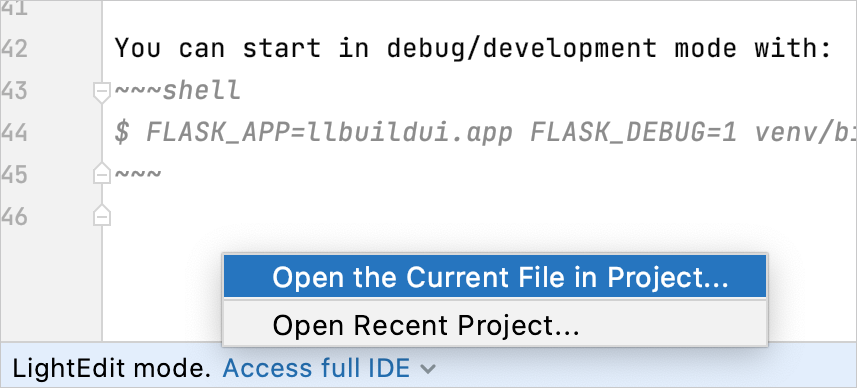The height and width of the screenshot is (388, 857).
Task: Click line number 42 in the gutter
Action: point(14,49)
